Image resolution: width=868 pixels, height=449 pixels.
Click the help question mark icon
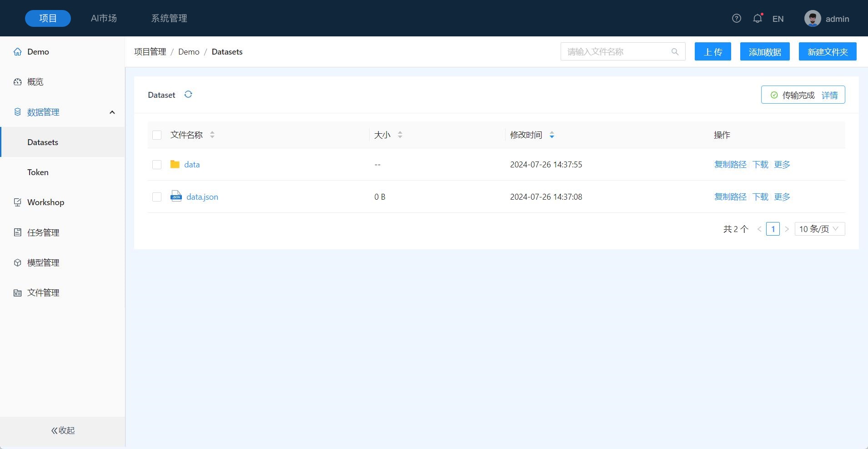737,18
